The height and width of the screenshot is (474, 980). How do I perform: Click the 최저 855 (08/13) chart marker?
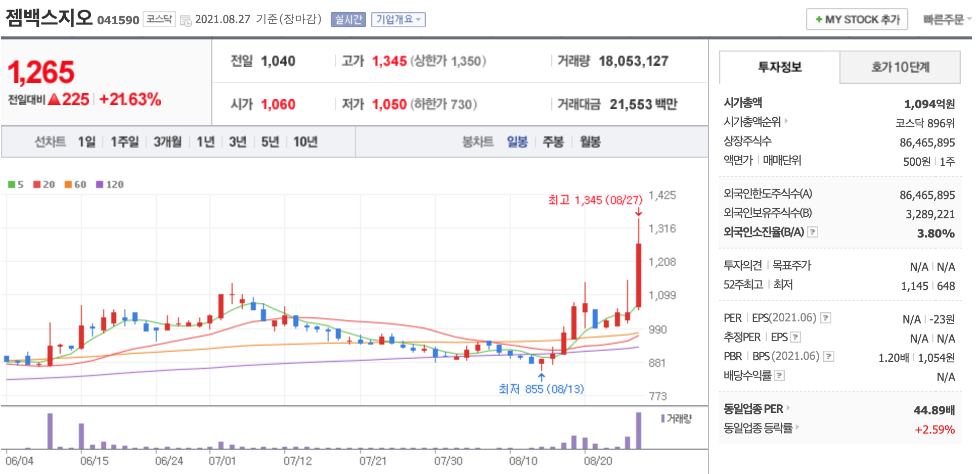541,389
